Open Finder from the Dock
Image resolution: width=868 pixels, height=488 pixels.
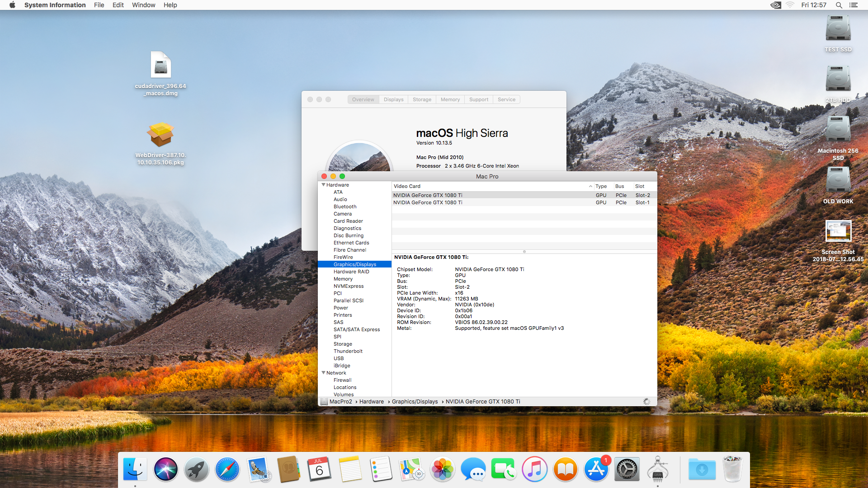135,469
